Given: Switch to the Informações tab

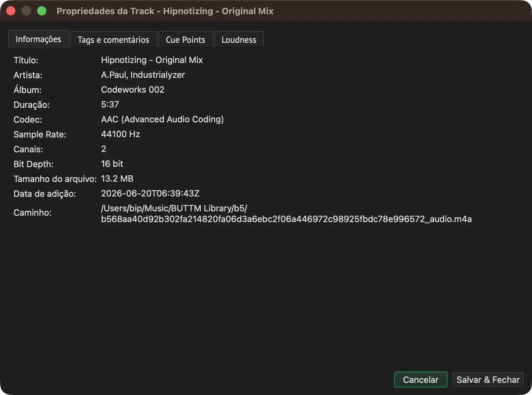Looking at the screenshot, I should tap(38, 39).
